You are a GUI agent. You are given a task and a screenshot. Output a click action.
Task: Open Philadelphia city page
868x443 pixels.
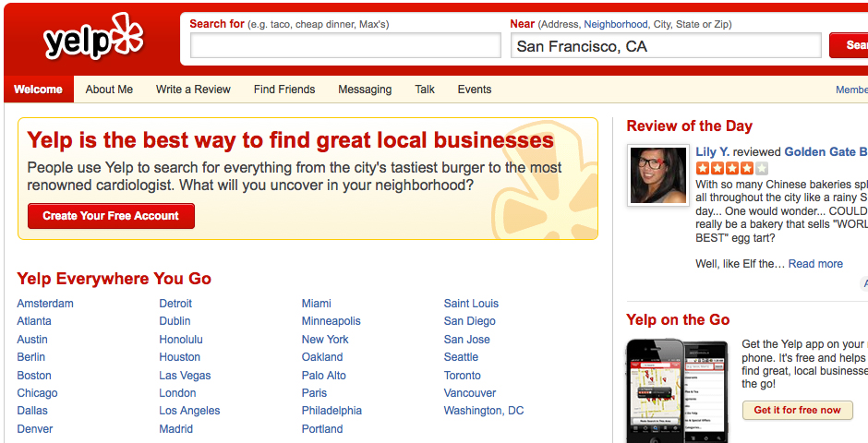click(332, 411)
